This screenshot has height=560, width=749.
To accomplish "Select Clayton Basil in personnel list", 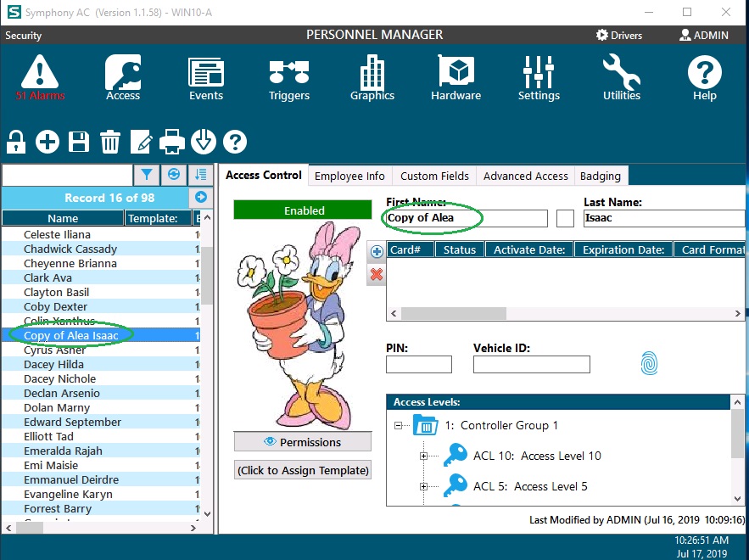I will [101, 292].
